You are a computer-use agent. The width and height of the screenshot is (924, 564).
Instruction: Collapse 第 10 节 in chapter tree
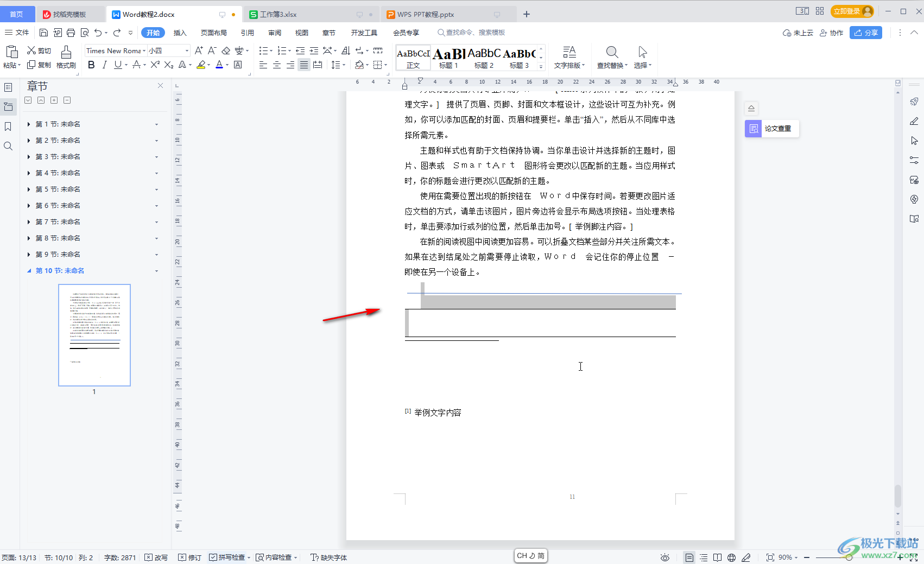(x=29, y=271)
